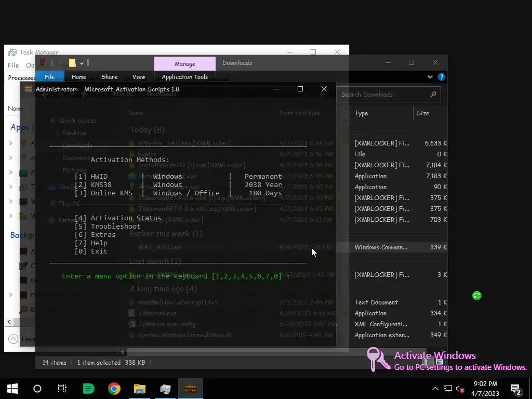Click the "[7] Help" console line
Screen dimensions: 532x399
(x=91, y=243)
